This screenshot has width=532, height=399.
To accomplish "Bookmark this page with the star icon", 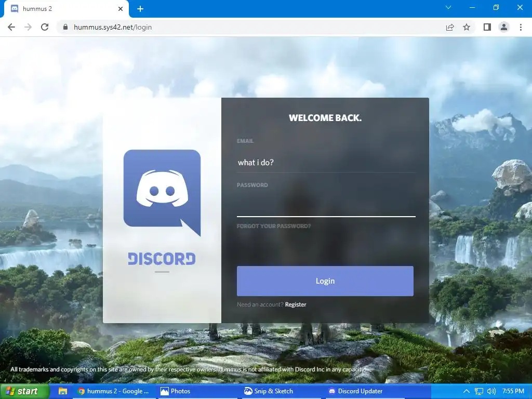I will point(467,27).
